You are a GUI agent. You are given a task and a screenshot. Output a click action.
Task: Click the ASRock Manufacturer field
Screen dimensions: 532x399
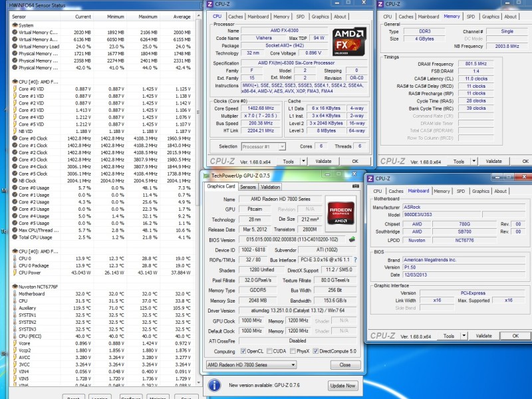pyautogui.click(x=464, y=207)
